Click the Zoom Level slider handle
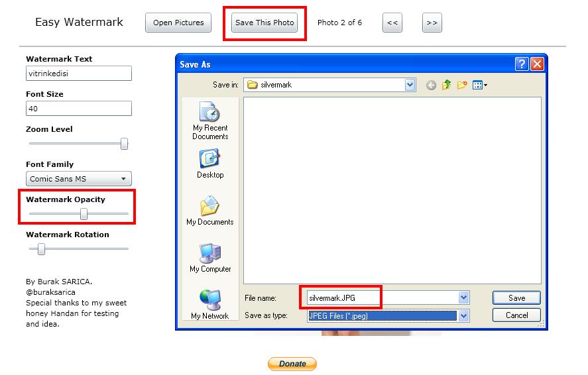The height and width of the screenshot is (375, 588). pyautogui.click(x=124, y=144)
